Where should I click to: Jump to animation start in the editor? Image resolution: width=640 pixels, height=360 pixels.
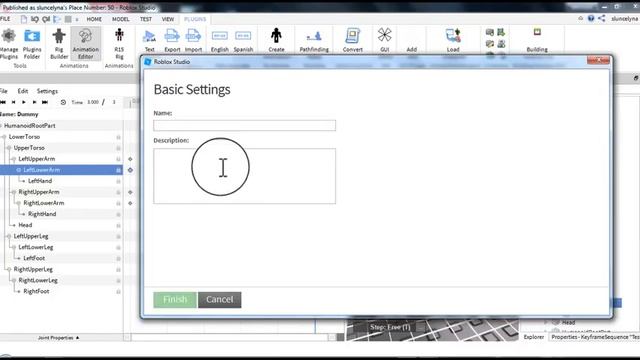pos(3,102)
